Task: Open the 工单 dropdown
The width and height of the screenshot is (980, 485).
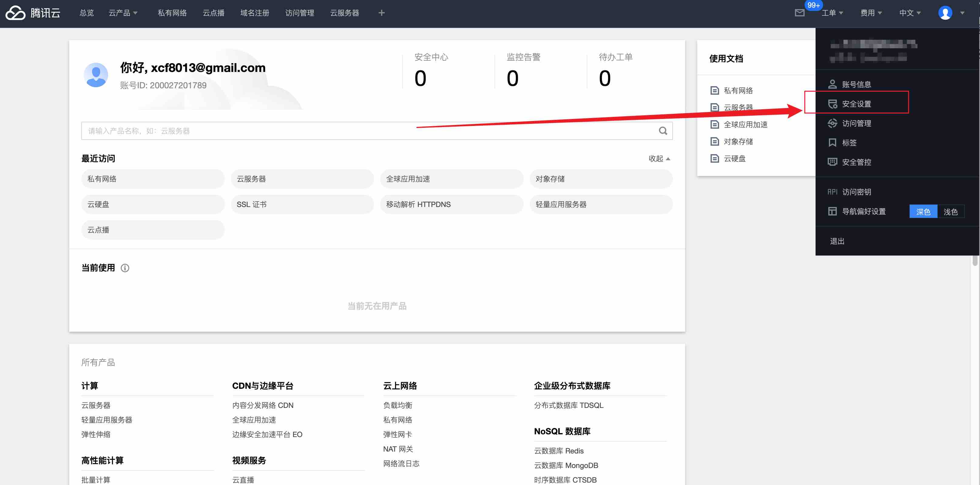Action: [x=832, y=13]
